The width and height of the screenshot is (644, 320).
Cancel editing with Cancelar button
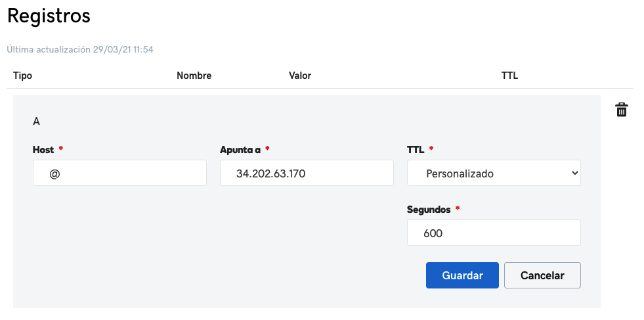(x=542, y=275)
